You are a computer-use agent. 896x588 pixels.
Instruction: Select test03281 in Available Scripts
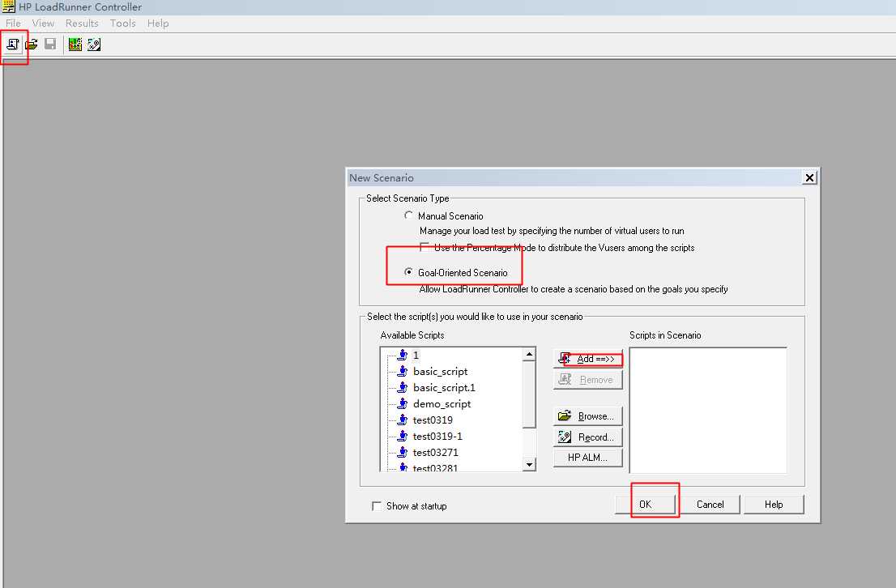click(x=435, y=467)
